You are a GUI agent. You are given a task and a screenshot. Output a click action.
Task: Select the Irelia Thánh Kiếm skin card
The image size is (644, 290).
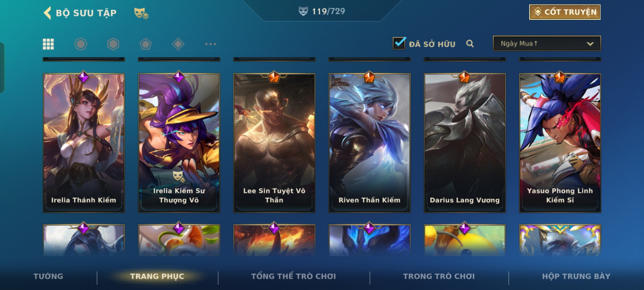(84, 143)
